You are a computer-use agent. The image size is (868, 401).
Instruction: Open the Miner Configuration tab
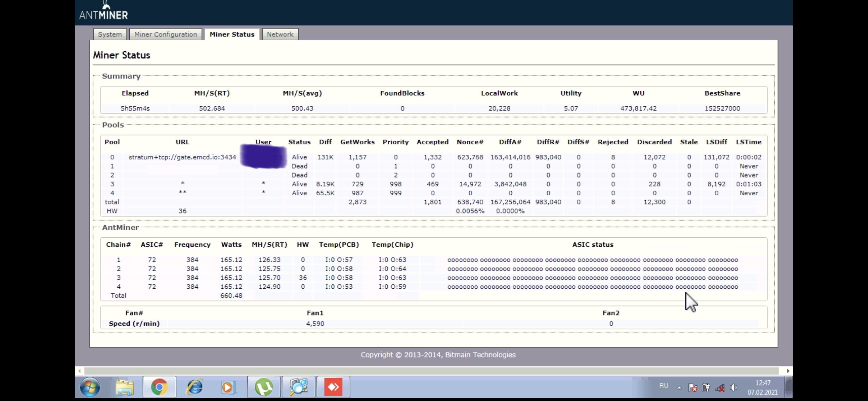pos(166,34)
